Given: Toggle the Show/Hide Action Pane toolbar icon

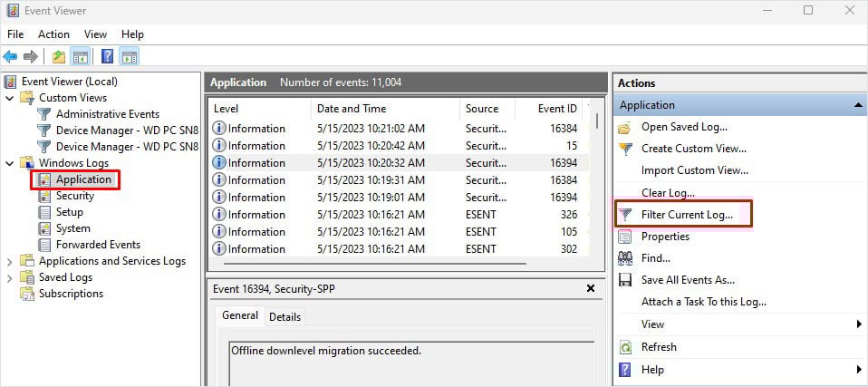Looking at the screenshot, I should [x=129, y=57].
